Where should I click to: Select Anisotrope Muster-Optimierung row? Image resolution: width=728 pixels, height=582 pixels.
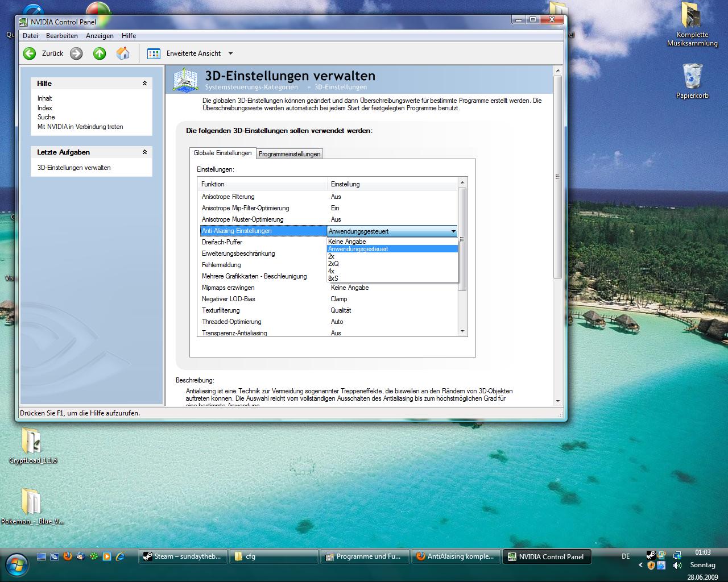[328, 219]
